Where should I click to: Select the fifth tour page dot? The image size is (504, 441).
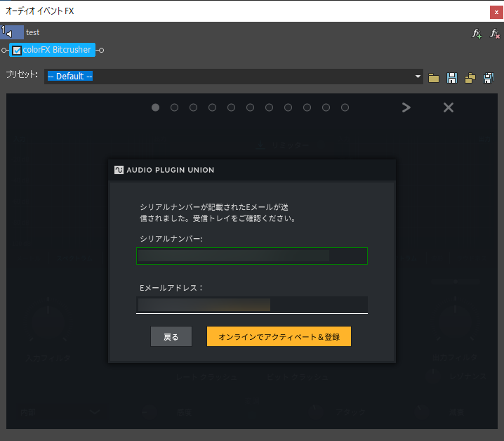232,107
